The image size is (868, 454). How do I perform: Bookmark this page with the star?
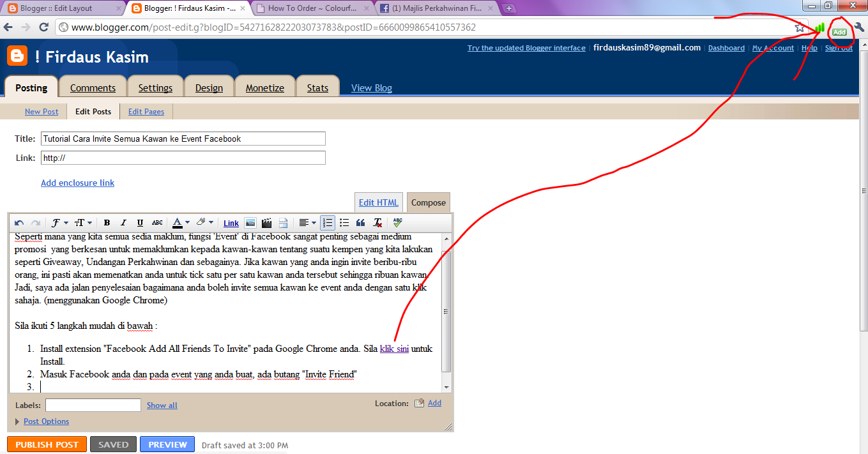pyautogui.click(x=800, y=27)
